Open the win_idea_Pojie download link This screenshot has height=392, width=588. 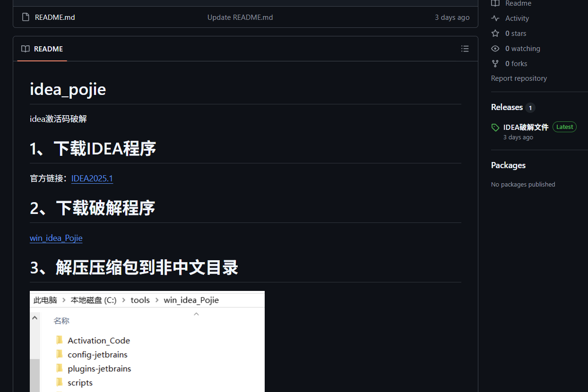pyautogui.click(x=56, y=238)
